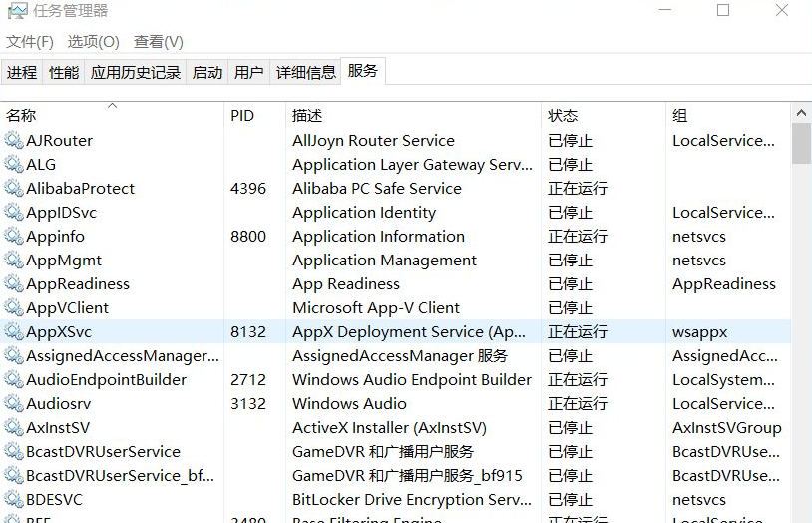Open the 选项(O) menu
This screenshot has width=812, height=523.
click(x=93, y=42)
